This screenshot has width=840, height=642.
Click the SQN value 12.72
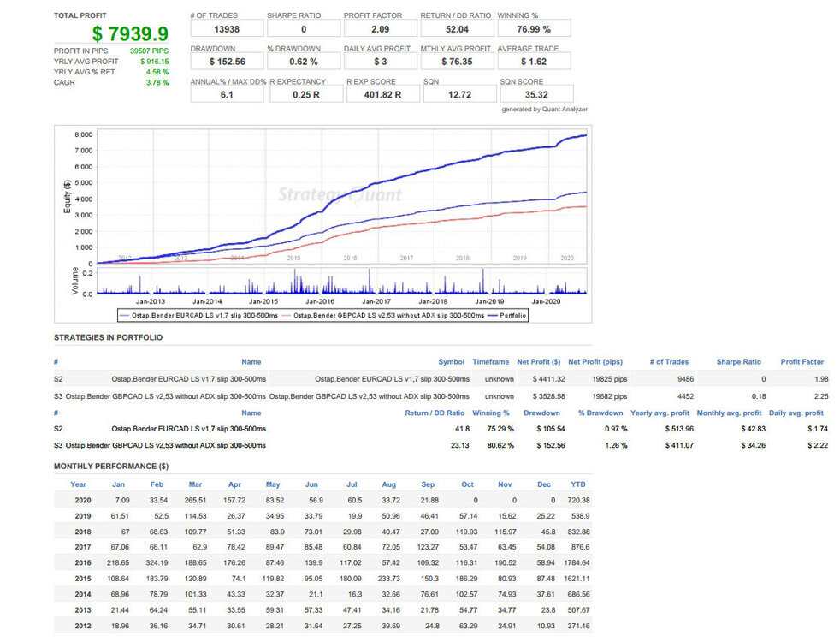(x=459, y=94)
